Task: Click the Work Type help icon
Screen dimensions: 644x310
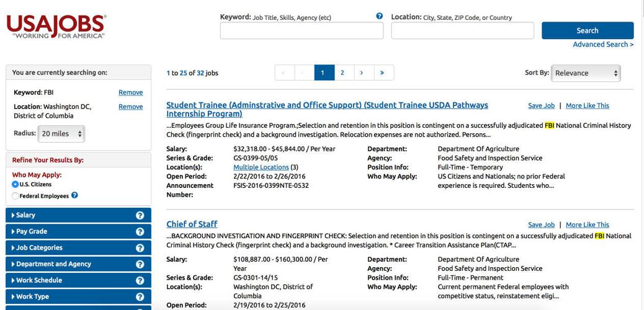Action: pos(140,296)
